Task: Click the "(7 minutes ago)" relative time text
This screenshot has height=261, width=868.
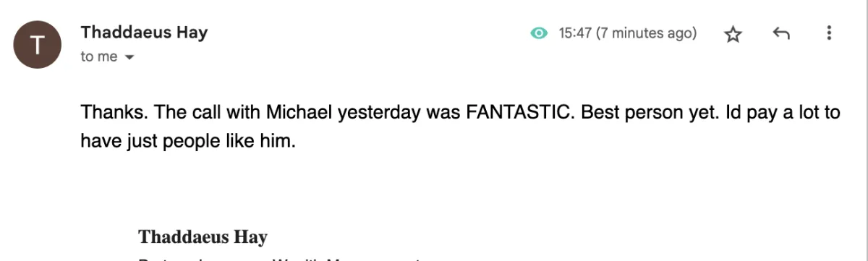Action: pos(646,33)
